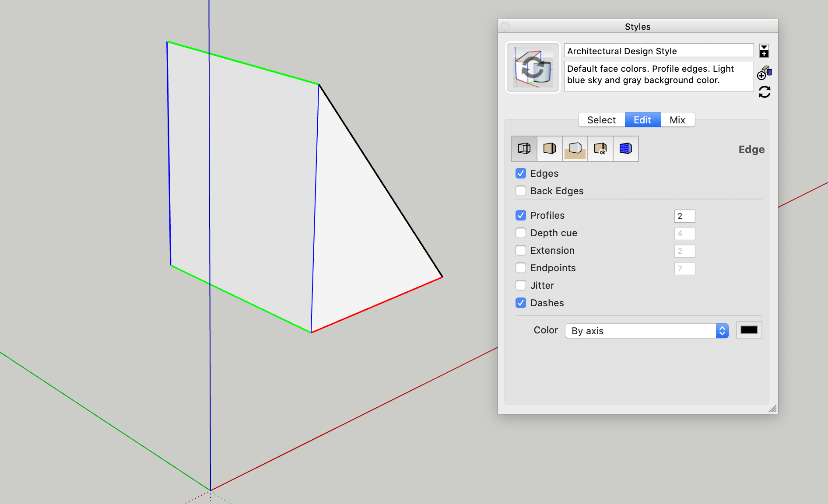Close the Styles panel window
The width and height of the screenshot is (828, 504).
tap(505, 26)
